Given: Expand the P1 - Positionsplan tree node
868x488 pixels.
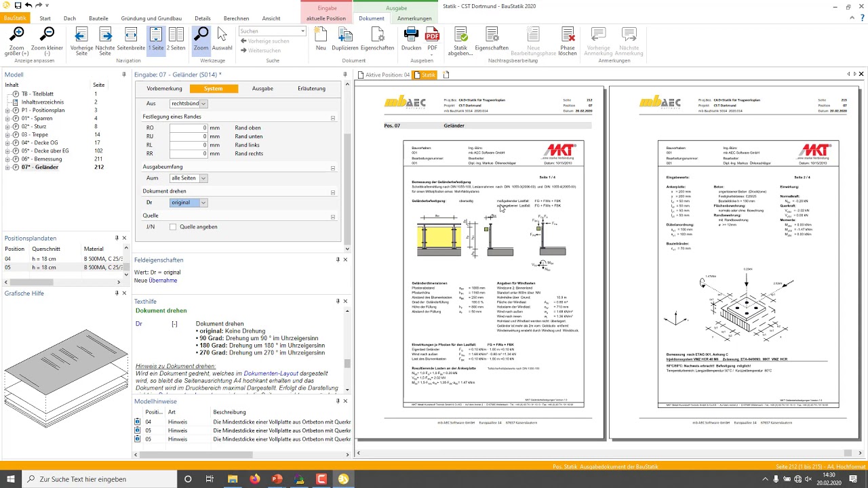Looking at the screenshot, I should coord(7,110).
